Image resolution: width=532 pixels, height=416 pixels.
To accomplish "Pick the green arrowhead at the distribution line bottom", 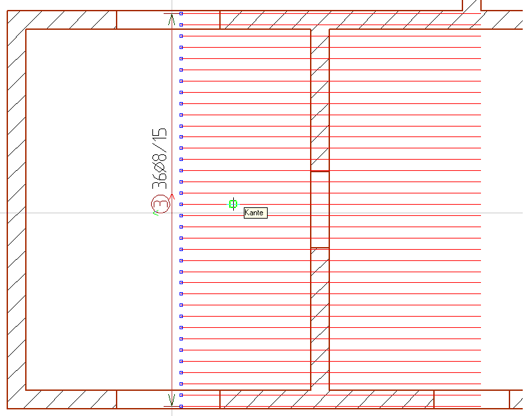I will coord(172,399).
